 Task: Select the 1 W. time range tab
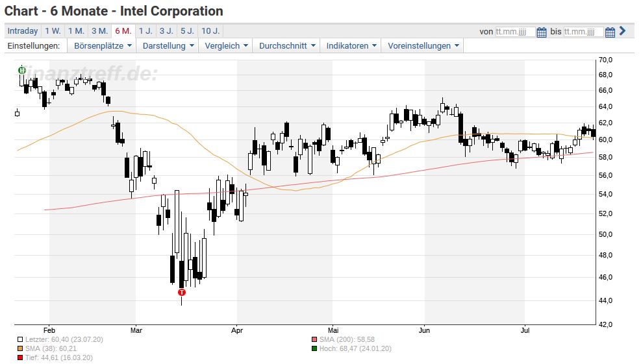point(53,31)
